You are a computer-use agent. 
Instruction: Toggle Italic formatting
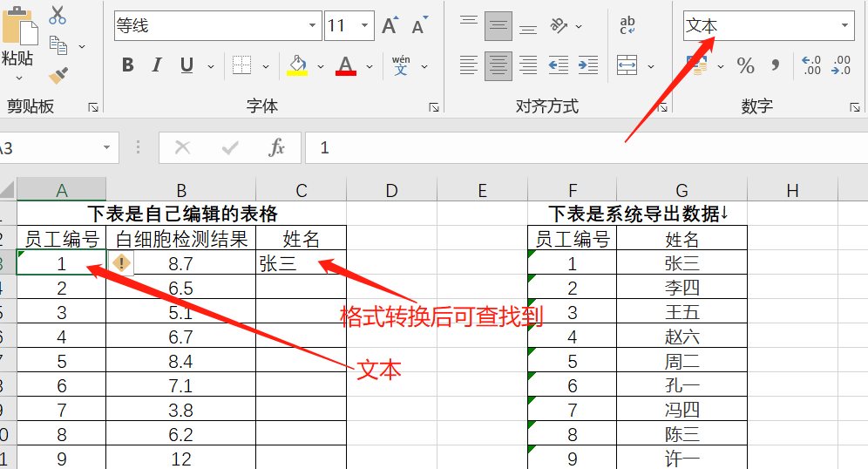(157, 65)
